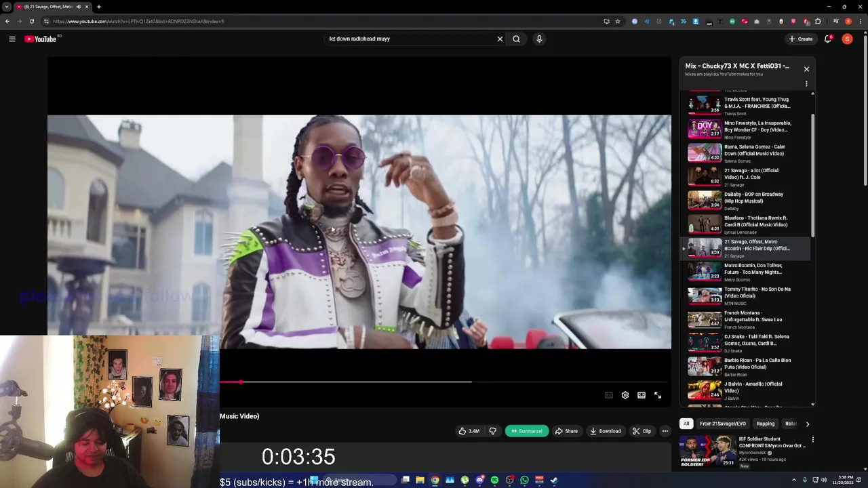Start voice search with microphone
The image size is (868, 488).
539,39
